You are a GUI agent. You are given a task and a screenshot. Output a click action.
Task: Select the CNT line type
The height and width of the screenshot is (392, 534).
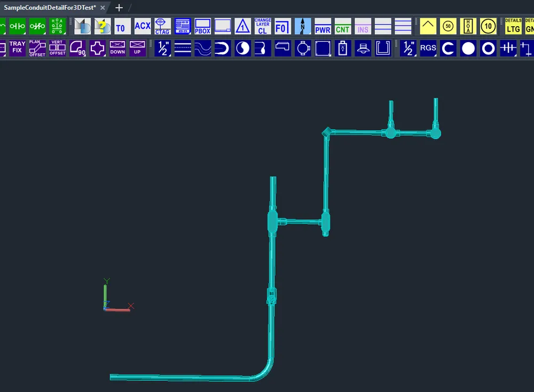click(x=343, y=26)
